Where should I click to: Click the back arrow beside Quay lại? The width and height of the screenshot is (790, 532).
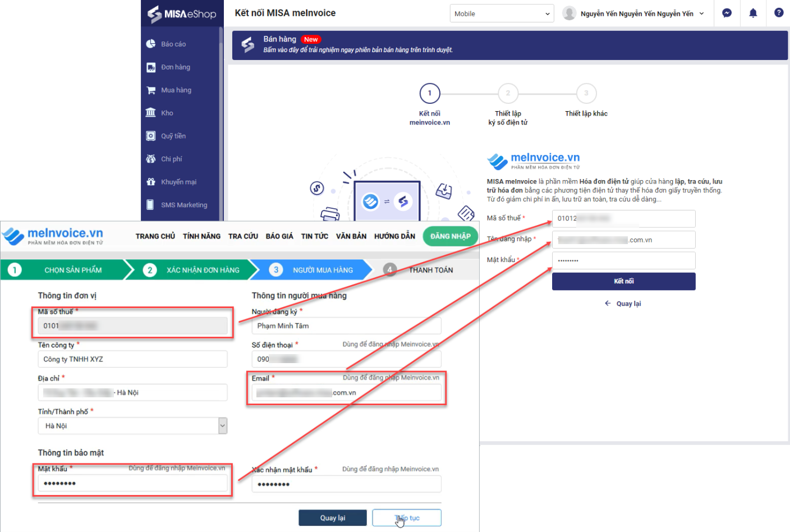coord(608,304)
